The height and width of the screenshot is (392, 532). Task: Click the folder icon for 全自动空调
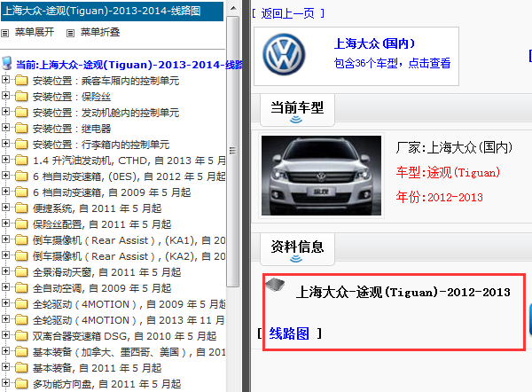point(21,288)
